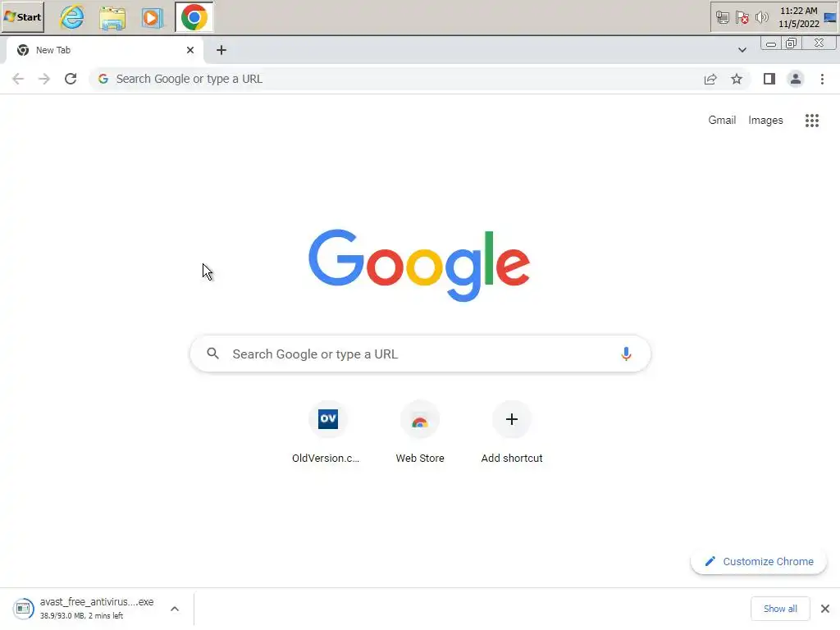The height and width of the screenshot is (630, 840).
Task: Open the Google apps grid
Action: click(812, 121)
